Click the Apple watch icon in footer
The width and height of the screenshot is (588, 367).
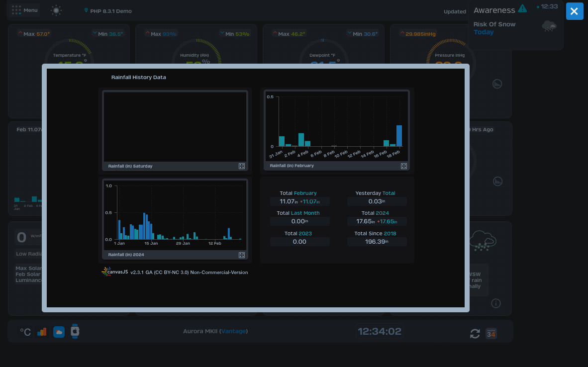[x=75, y=331]
